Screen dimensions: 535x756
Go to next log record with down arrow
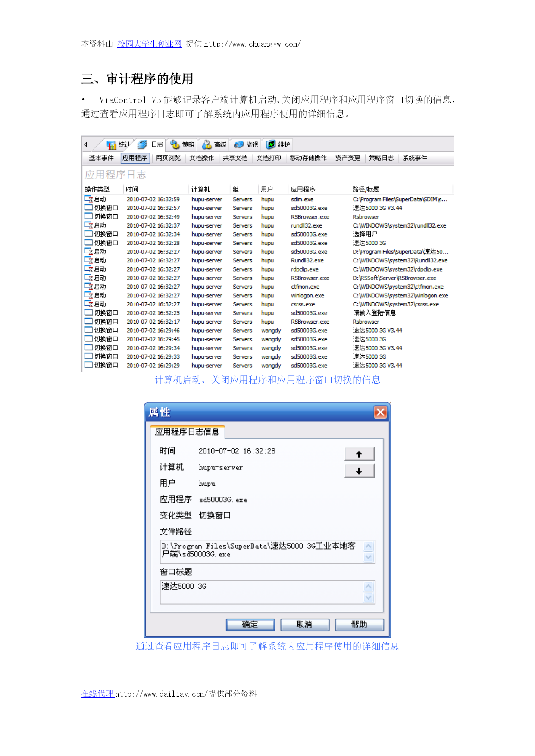(x=360, y=471)
